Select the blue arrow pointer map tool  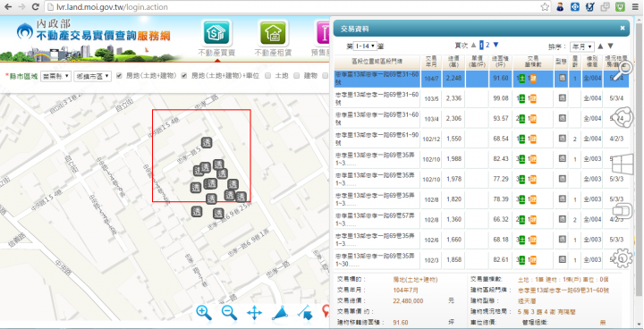tap(304, 313)
